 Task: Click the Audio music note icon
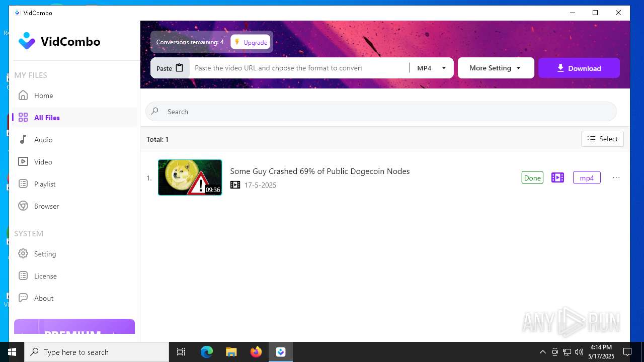(x=23, y=140)
